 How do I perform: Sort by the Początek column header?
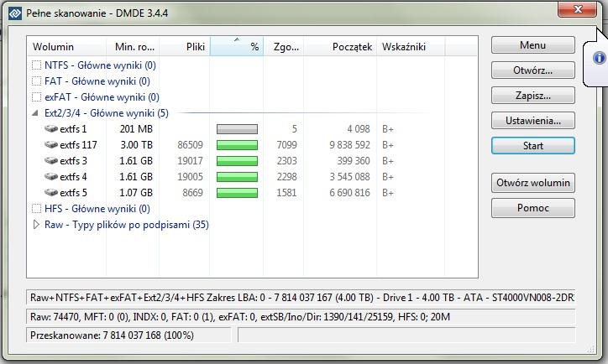click(340, 46)
